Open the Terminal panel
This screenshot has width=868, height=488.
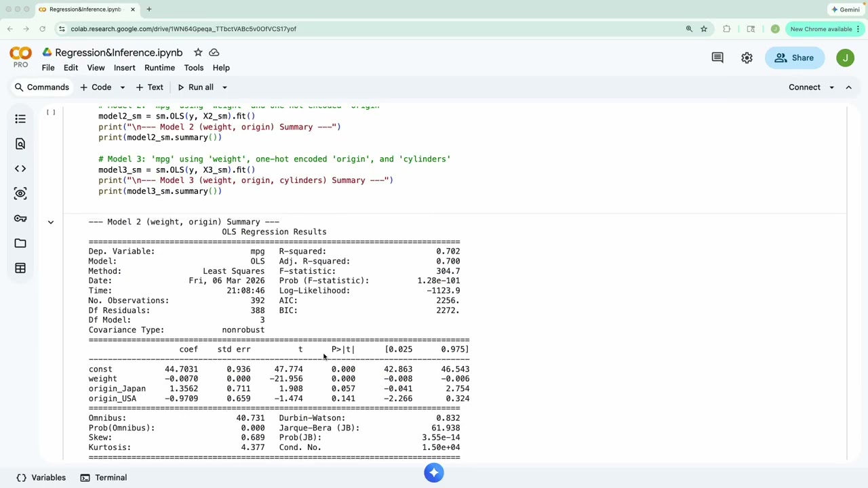[103, 478]
